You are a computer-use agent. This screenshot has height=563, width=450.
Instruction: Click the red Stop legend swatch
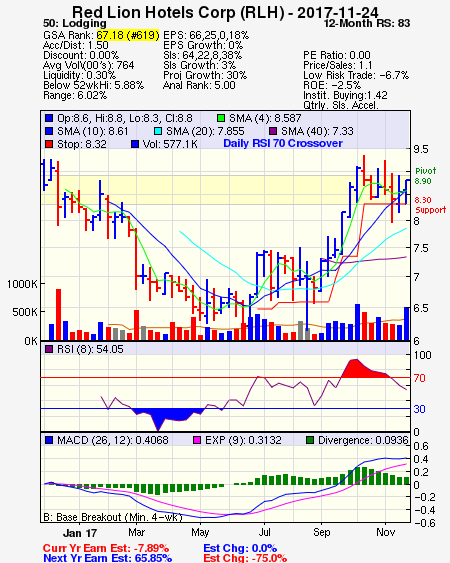(x=49, y=144)
